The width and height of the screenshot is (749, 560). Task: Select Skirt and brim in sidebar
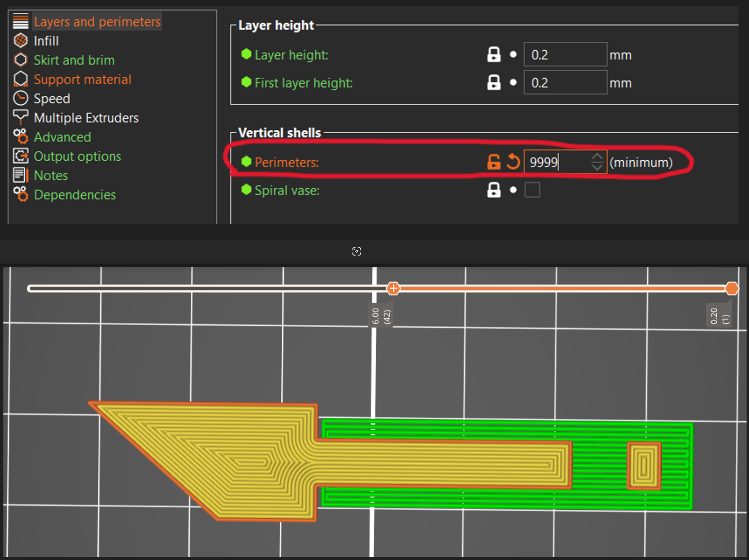coord(74,60)
